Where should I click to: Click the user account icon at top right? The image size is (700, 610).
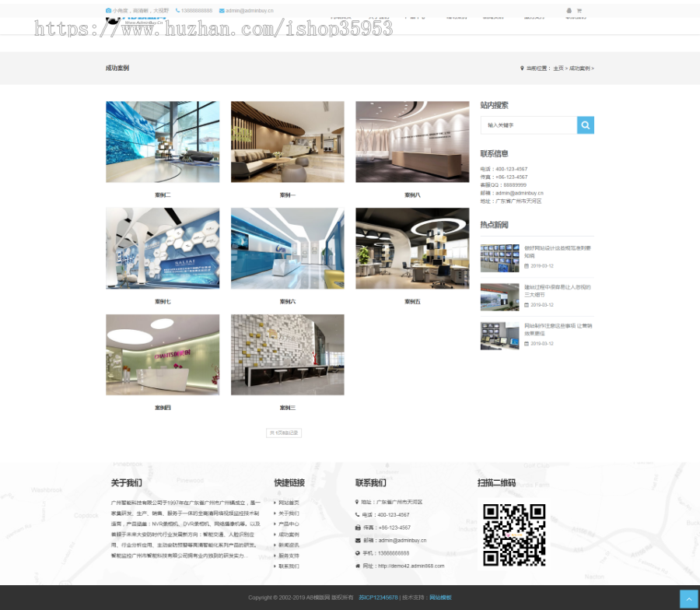click(x=569, y=11)
